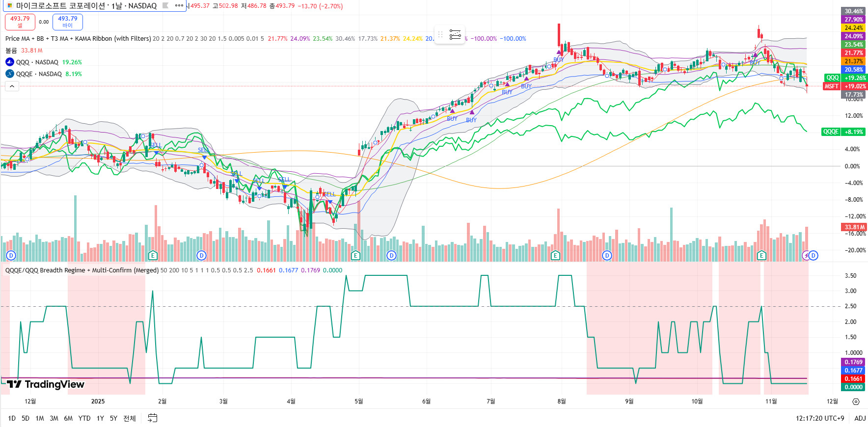Select the 1D time range
The height and width of the screenshot is (427, 868).
[x=12, y=418]
